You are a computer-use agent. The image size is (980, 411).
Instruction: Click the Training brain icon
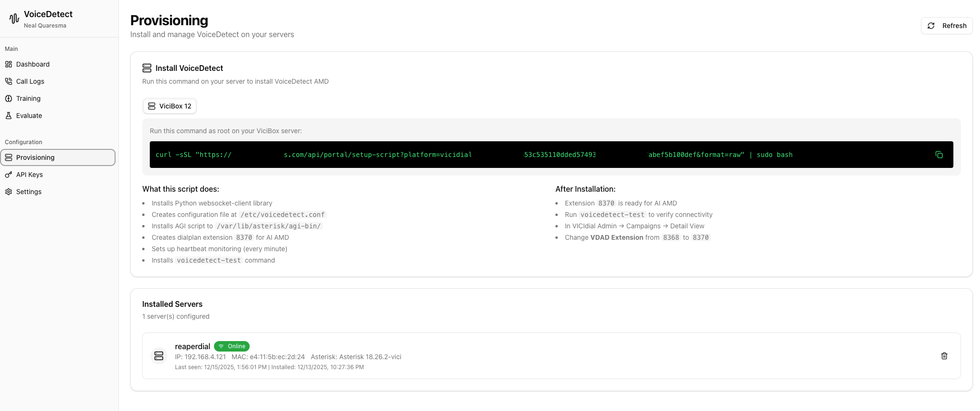coord(9,98)
